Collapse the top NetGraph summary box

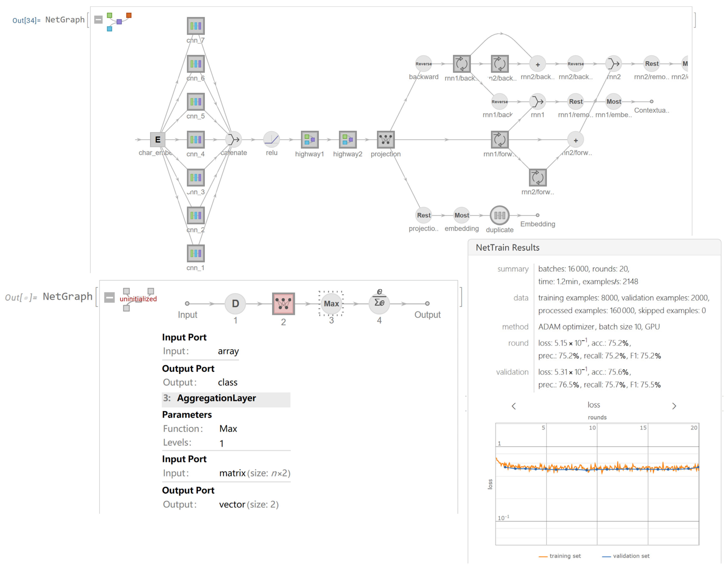(x=98, y=20)
